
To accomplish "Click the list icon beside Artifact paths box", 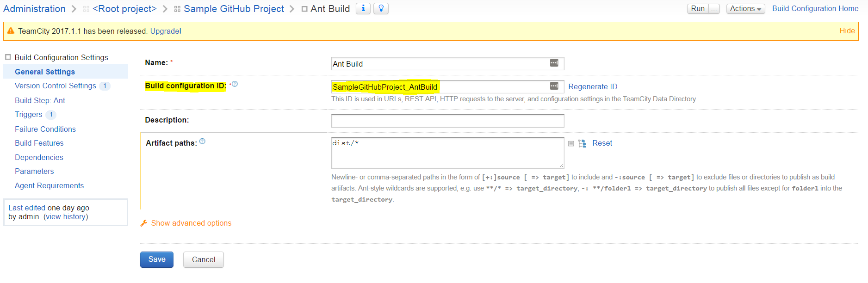I will click(x=571, y=144).
